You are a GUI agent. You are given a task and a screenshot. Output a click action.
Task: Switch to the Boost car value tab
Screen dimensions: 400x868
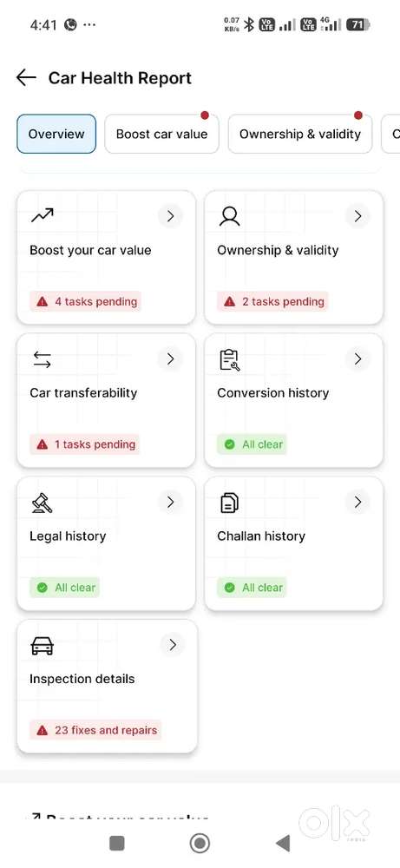click(161, 134)
